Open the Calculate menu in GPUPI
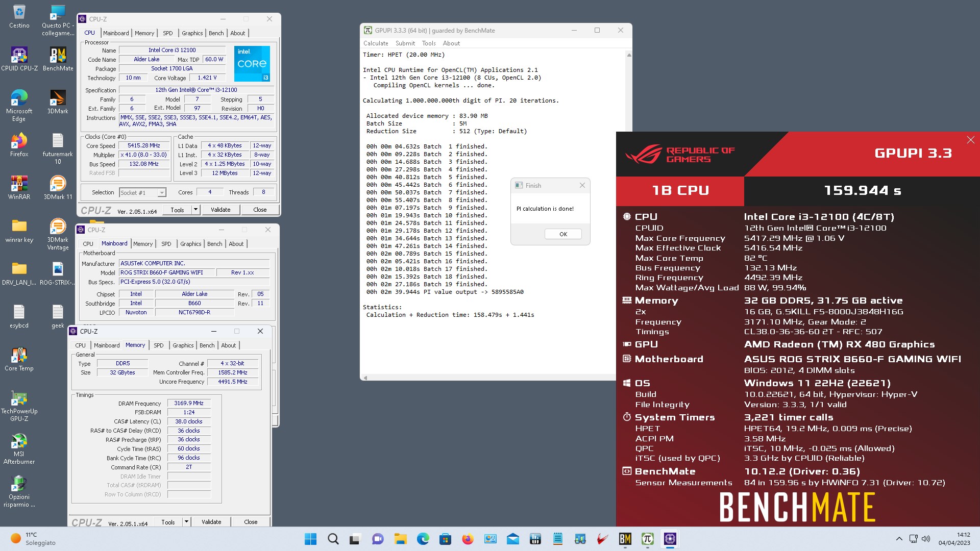 (376, 43)
